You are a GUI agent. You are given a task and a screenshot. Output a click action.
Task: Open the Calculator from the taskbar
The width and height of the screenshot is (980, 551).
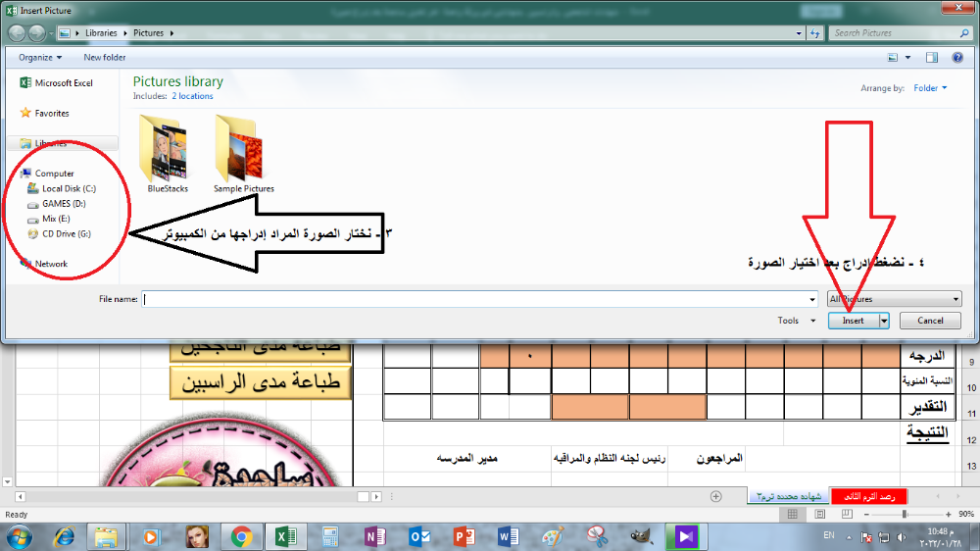[330, 537]
